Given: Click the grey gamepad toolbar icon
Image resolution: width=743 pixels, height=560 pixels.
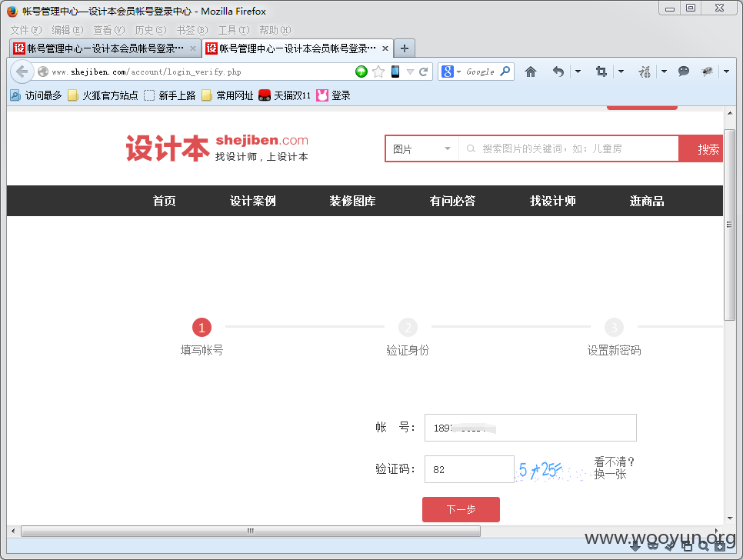Looking at the screenshot, I should (707, 72).
